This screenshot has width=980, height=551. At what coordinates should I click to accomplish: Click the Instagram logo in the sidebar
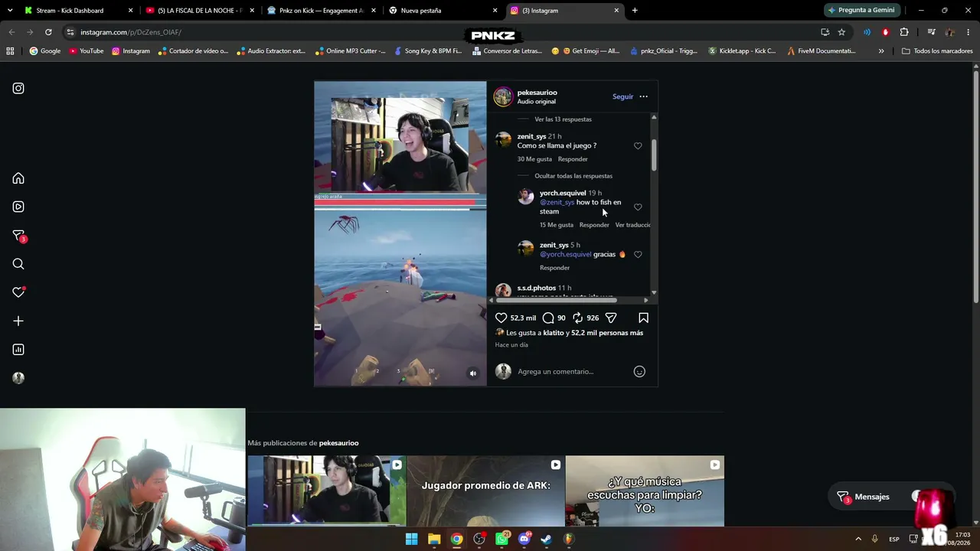[18, 88]
